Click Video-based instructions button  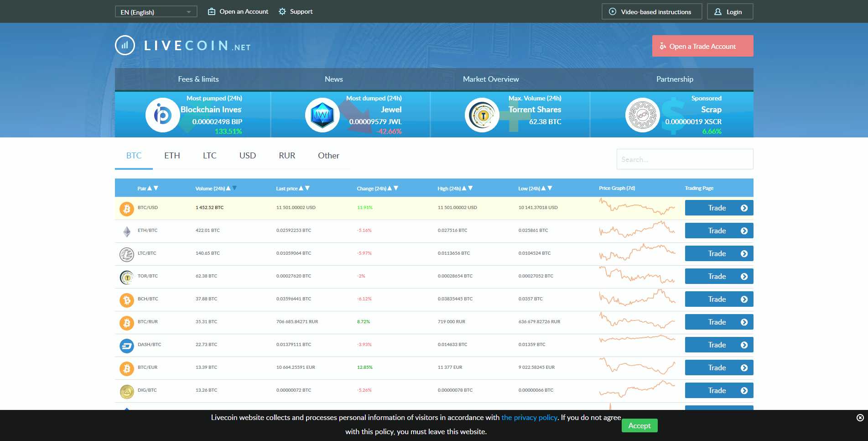[x=651, y=11]
